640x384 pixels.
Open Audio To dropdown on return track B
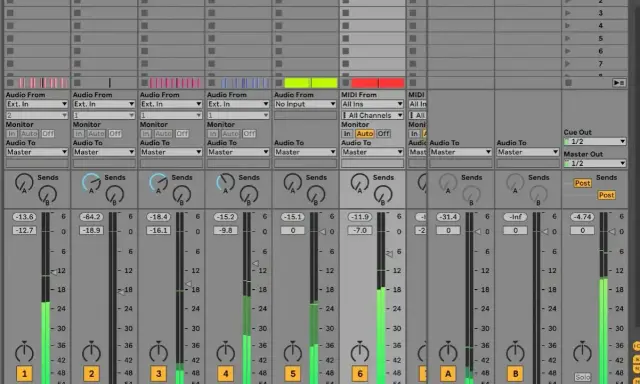[527, 152]
